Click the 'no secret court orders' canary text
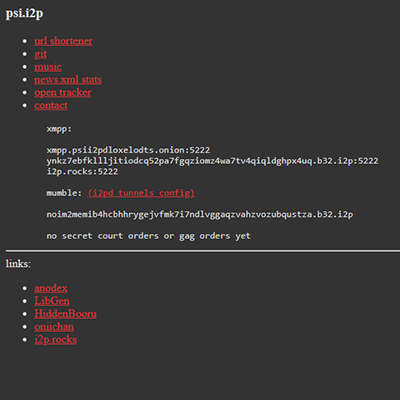400x400 pixels. 148,236
